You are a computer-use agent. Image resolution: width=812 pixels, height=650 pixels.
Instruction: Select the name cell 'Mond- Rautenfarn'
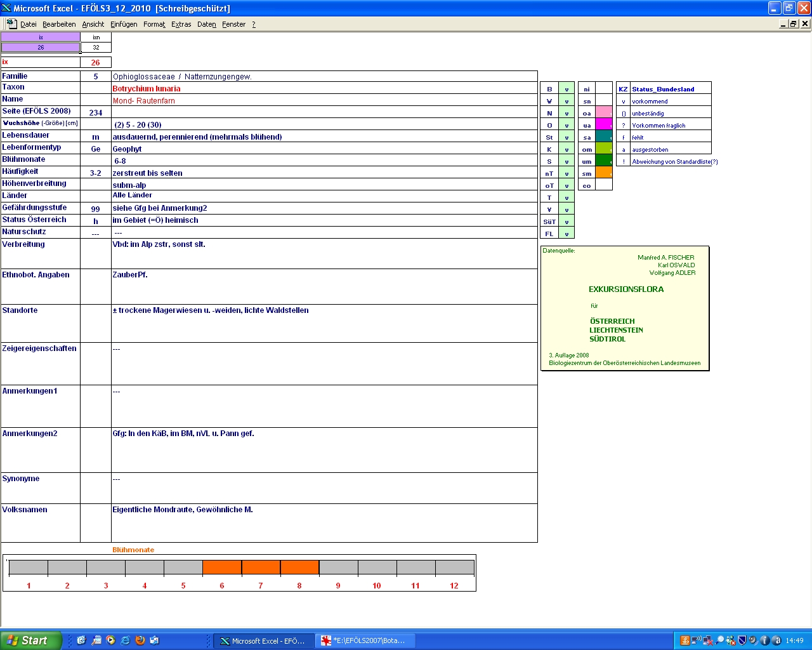coord(324,100)
